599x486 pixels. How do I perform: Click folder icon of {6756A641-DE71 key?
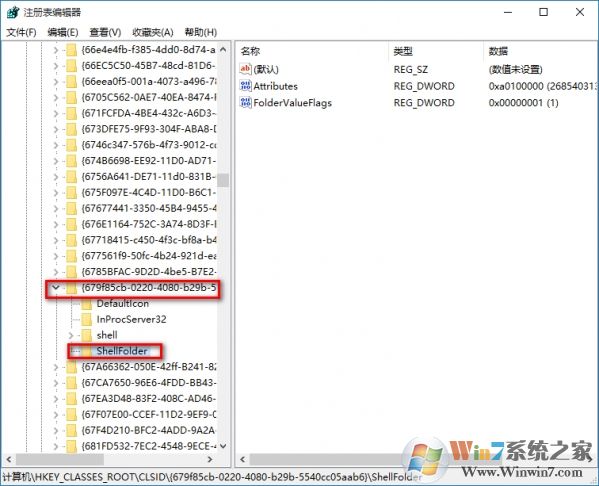tap(71, 177)
